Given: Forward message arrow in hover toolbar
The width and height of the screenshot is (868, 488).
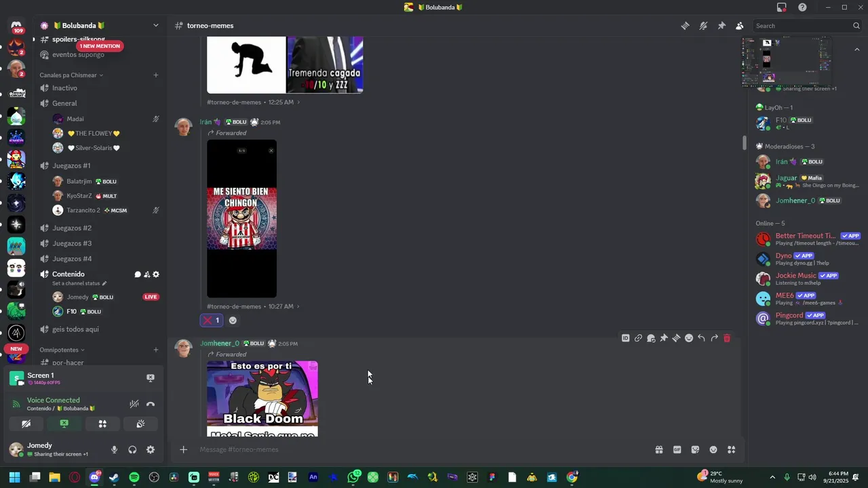Looking at the screenshot, I should (714, 338).
